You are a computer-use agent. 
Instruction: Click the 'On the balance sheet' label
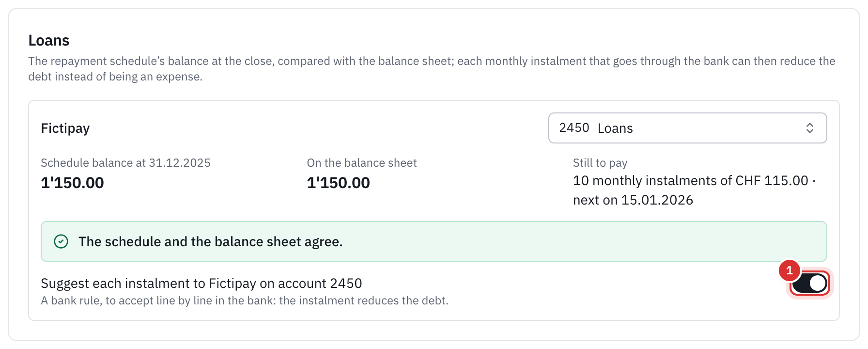point(362,163)
